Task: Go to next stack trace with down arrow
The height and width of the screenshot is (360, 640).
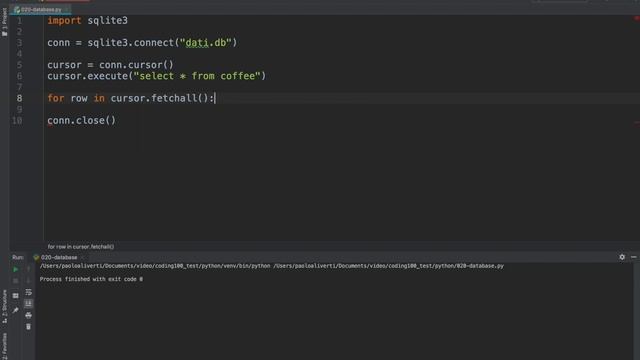Action: coord(28,281)
